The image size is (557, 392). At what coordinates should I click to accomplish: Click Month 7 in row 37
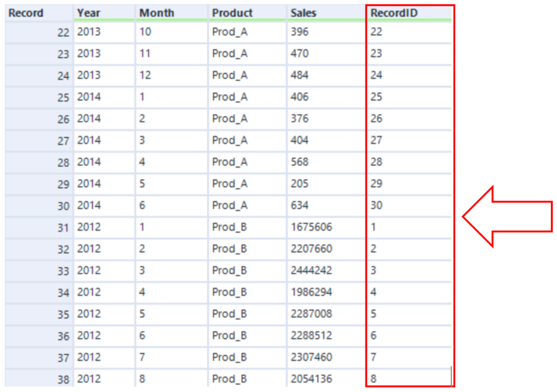(x=171, y=357)
